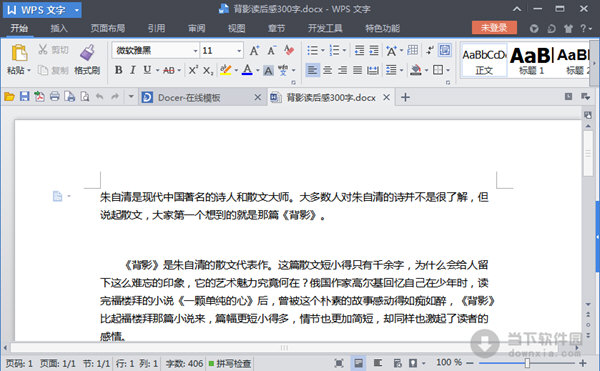The width and height of the screenshot is (600, 371).
Task: Click the vertical scrollbar thumb
Action: (588, 153)
